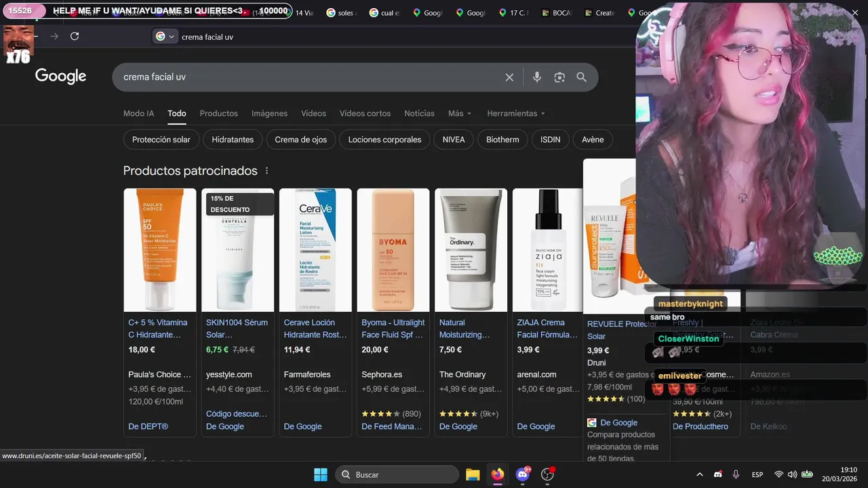
Task: Open the Google logo home link
Action: pos(61,76)
